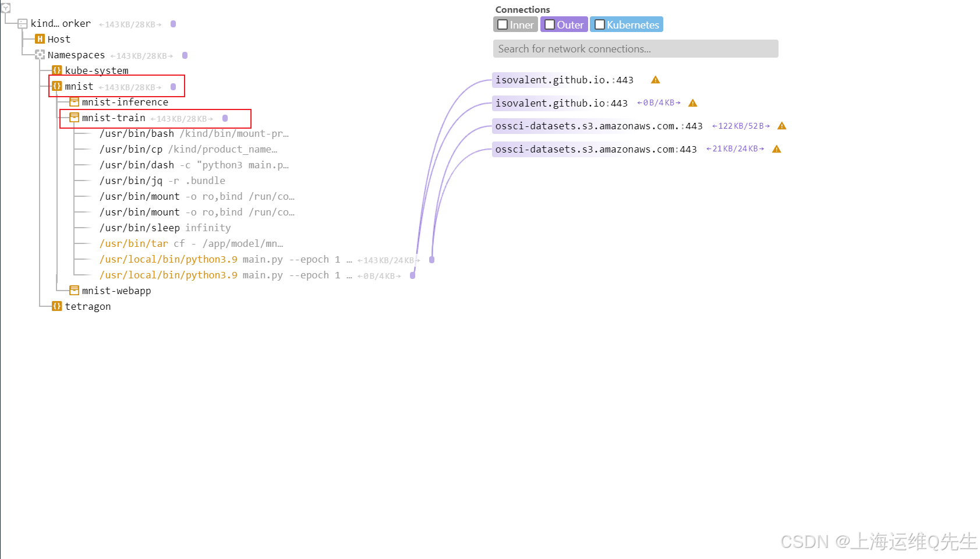Select the isovalent.github.io:443 connection
Screen dimensions: 980x559
click(561, 103)
